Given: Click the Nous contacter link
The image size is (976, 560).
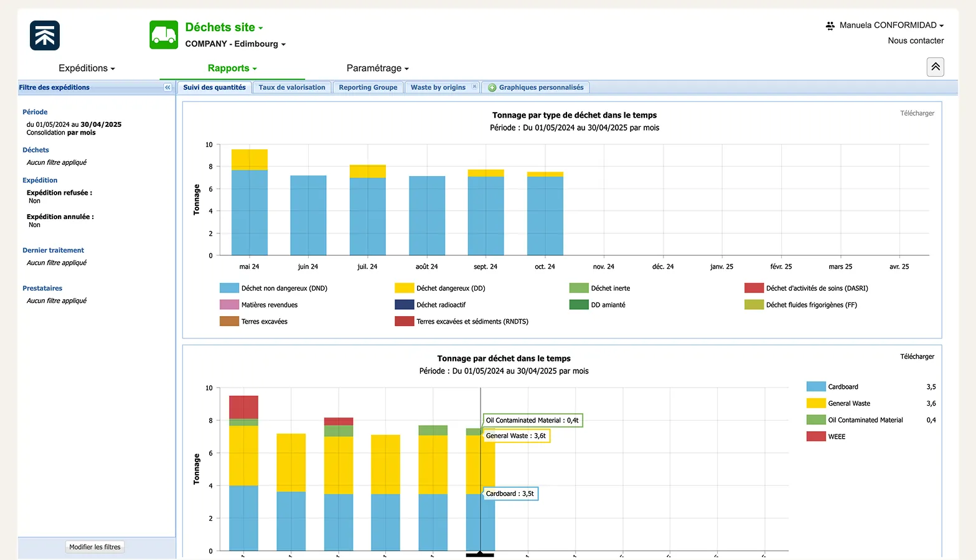Looking at the screenshot, I should click(x=916, y=41).
